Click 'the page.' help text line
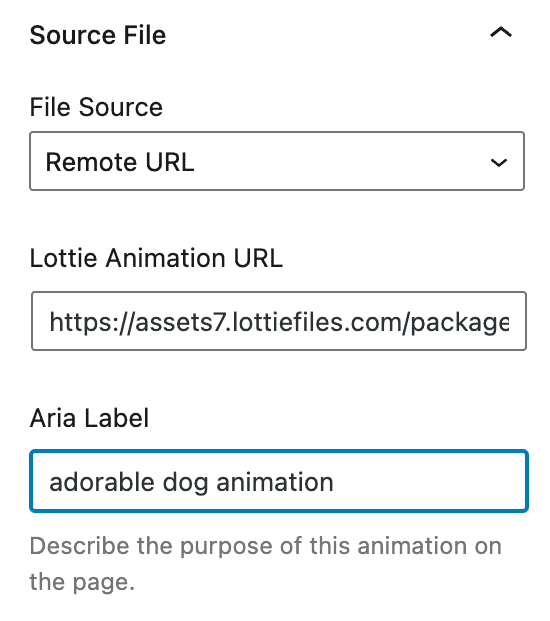 click(x=82, y=582)
